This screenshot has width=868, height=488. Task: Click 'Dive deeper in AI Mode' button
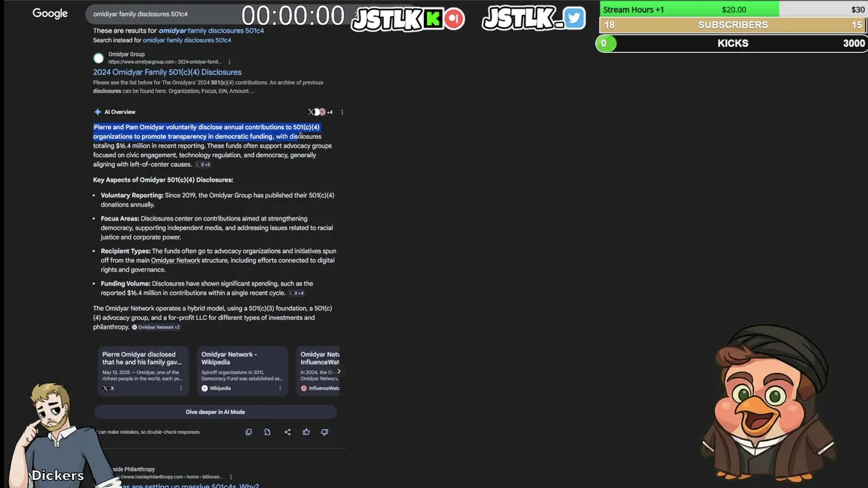(x=215, y=412)
